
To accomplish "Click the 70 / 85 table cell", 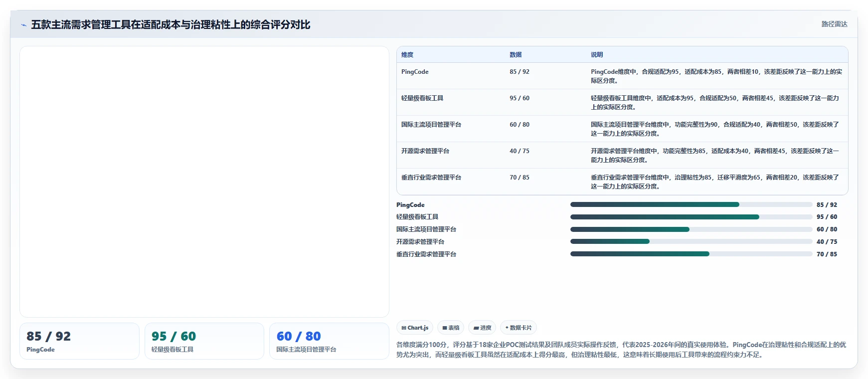I will coord(520,178).
